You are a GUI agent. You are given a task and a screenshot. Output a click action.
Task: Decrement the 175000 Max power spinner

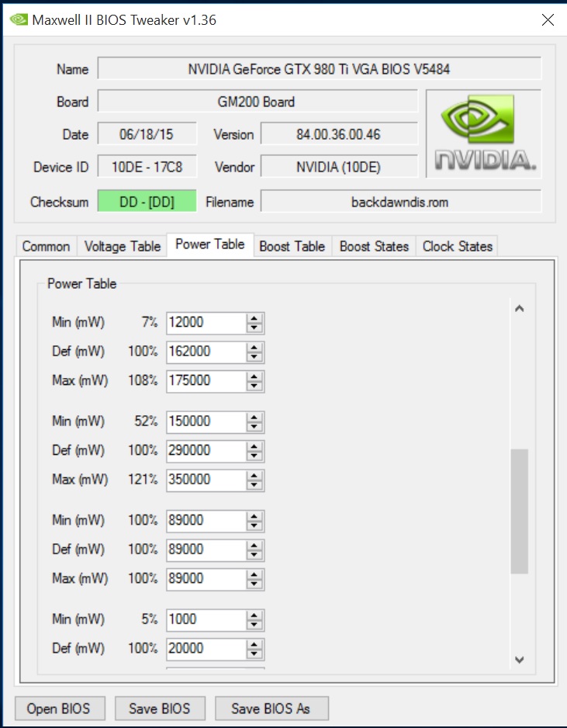[x=254, y=386]
